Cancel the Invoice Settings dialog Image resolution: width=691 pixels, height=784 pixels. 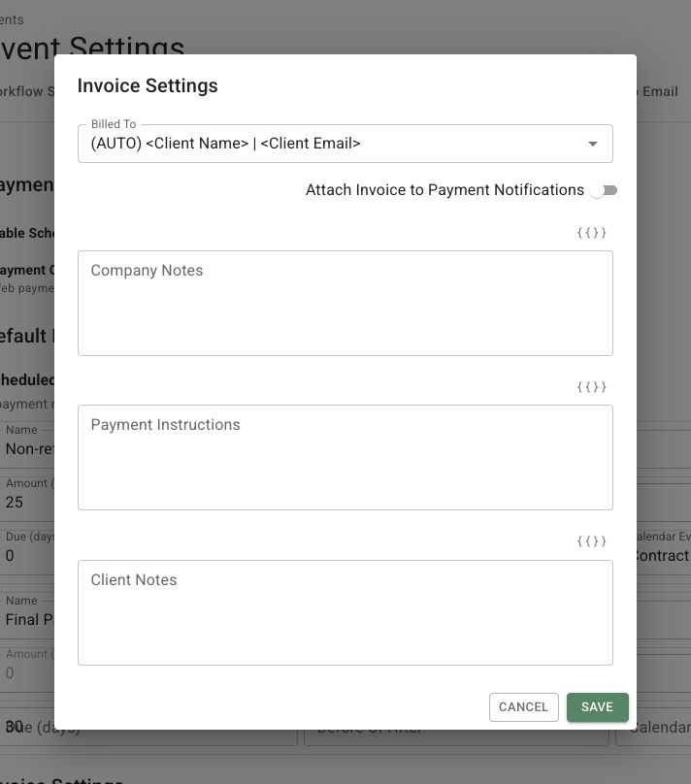523,707
